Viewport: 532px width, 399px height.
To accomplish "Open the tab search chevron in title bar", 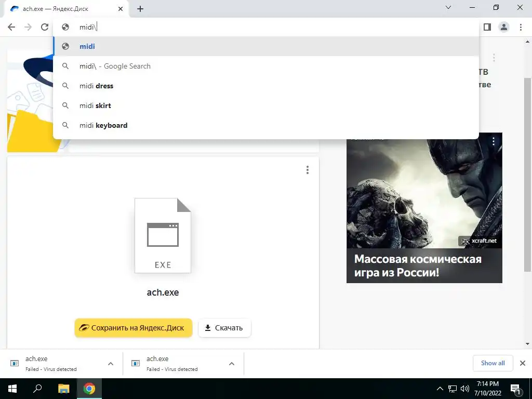I will [448, 7].
